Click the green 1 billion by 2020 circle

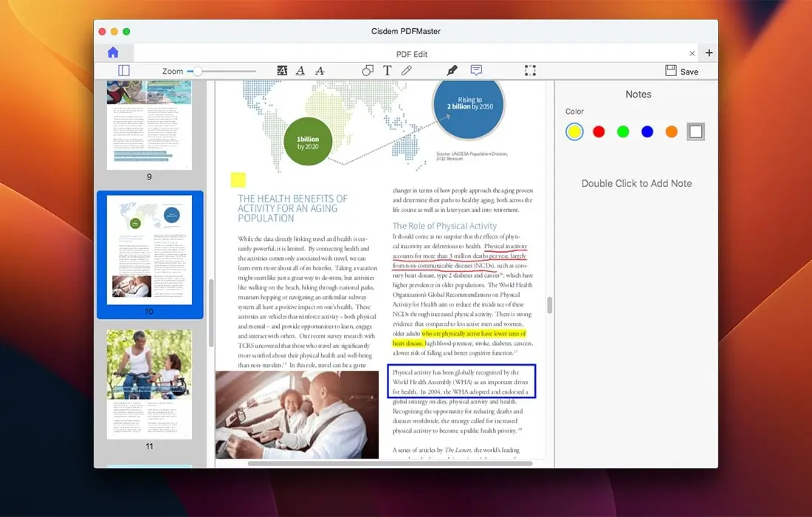coord(308,141)
